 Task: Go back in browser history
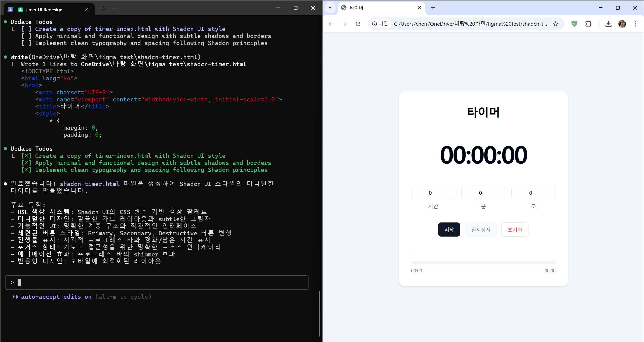(331, 24)
